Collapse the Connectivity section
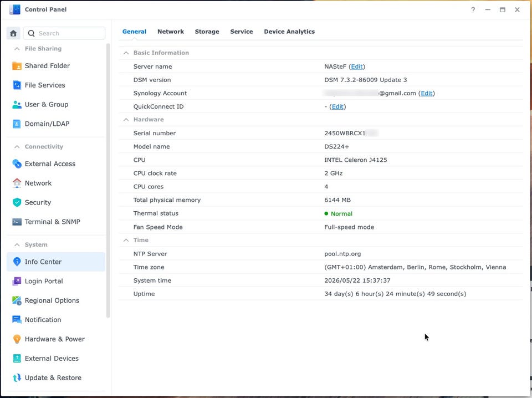The height and width of the screenshot is (398, 532). pos(17,147)
